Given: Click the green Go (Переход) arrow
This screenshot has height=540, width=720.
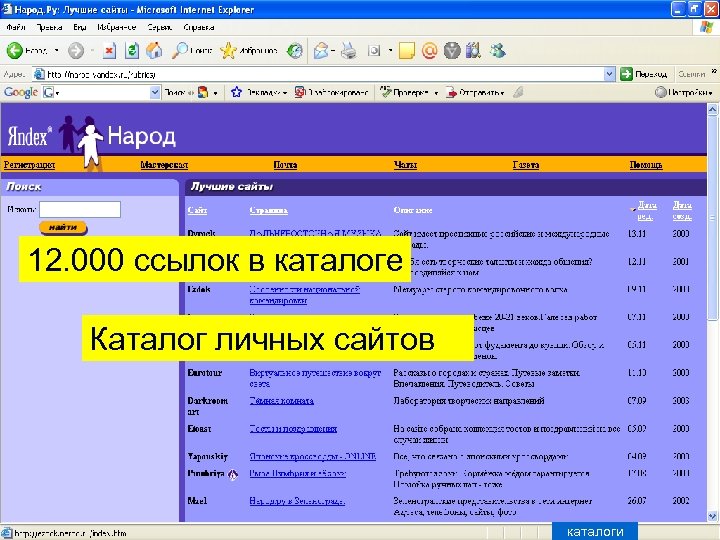Looking at the screenshot, I should (626, 74).
